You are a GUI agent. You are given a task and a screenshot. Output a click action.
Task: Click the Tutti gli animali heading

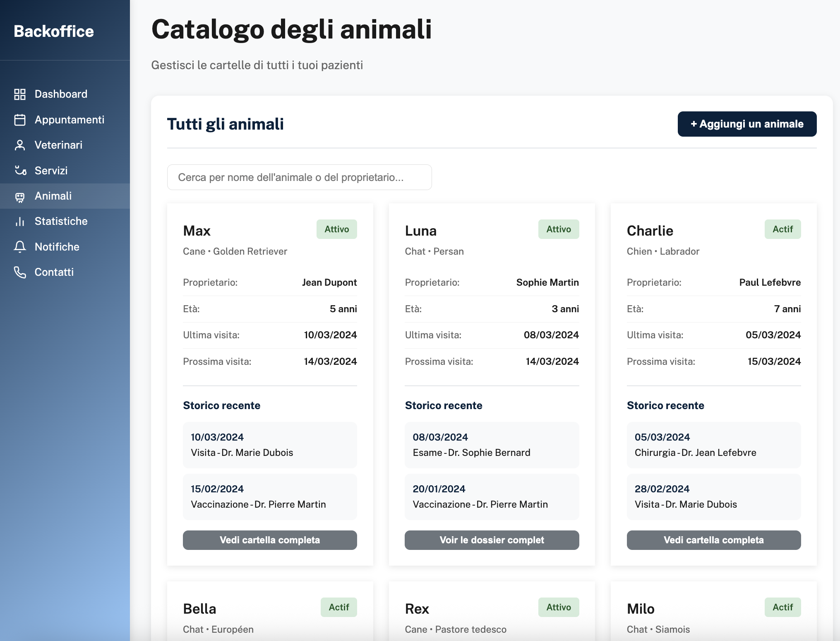point(226,124)
